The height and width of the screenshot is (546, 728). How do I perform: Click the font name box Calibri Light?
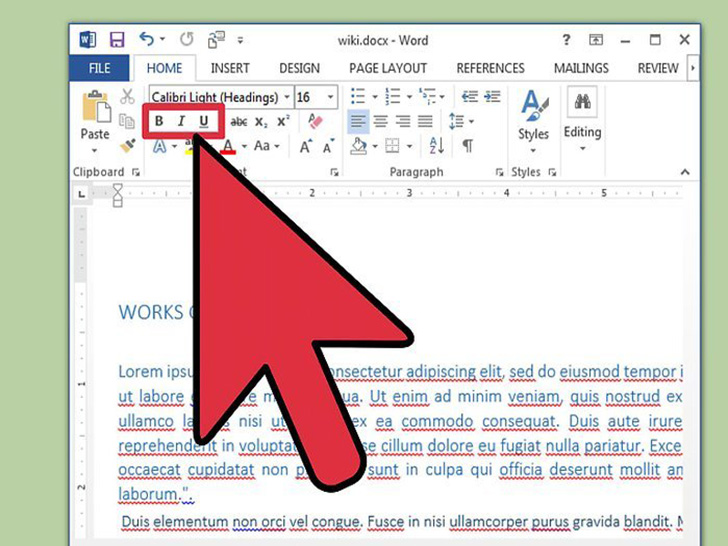point(215,97)
